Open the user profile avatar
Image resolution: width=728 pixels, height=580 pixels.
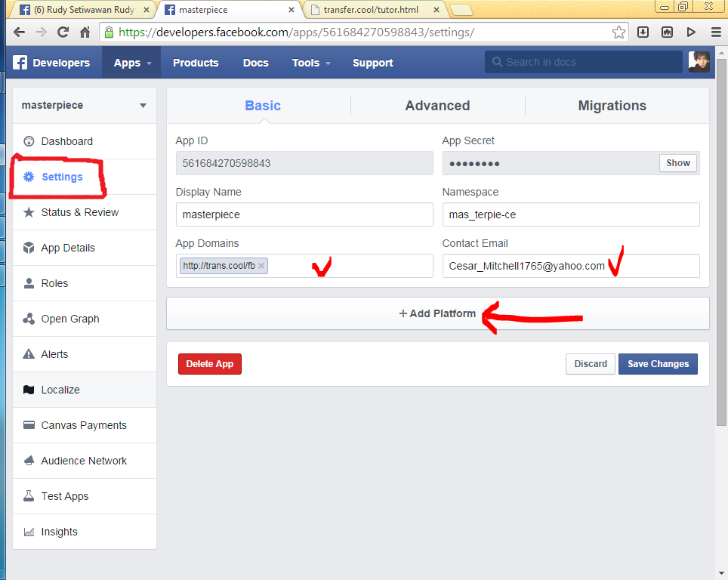coord(699,62)
